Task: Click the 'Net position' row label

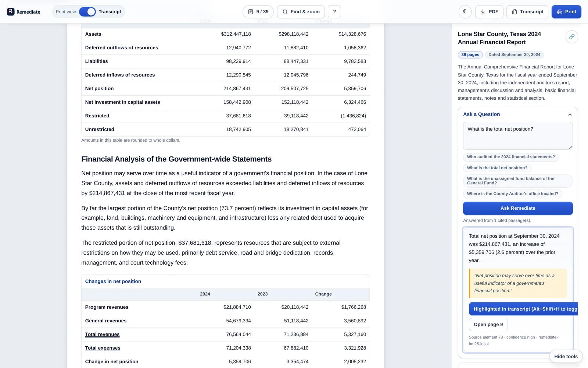Action: (x=99, y=89)
